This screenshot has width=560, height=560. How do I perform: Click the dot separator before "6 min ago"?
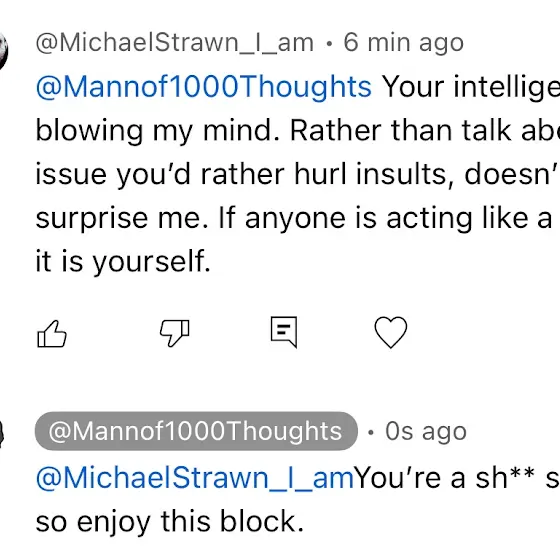click(329, 44)
